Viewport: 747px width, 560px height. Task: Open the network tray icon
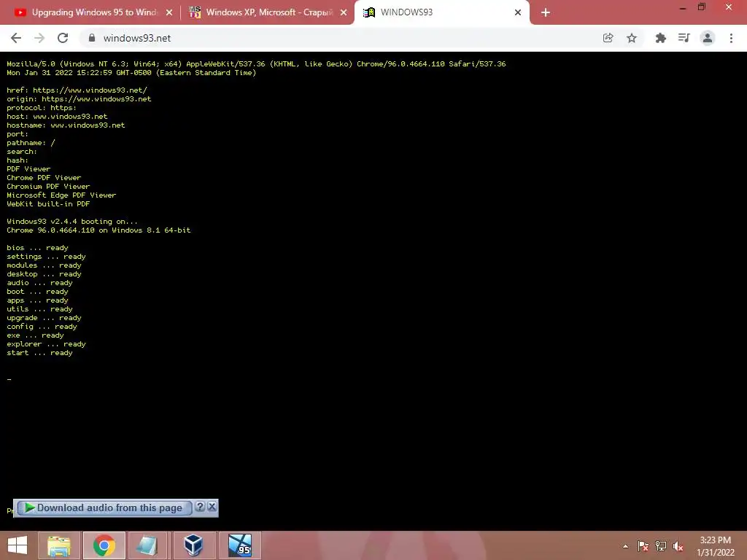point(661,546)
